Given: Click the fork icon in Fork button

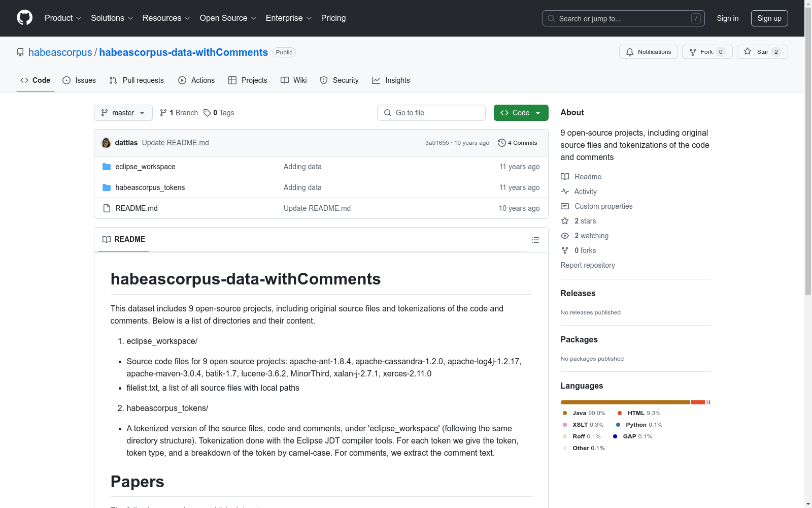Looking at the screenshot, I should tap(693, 52).
